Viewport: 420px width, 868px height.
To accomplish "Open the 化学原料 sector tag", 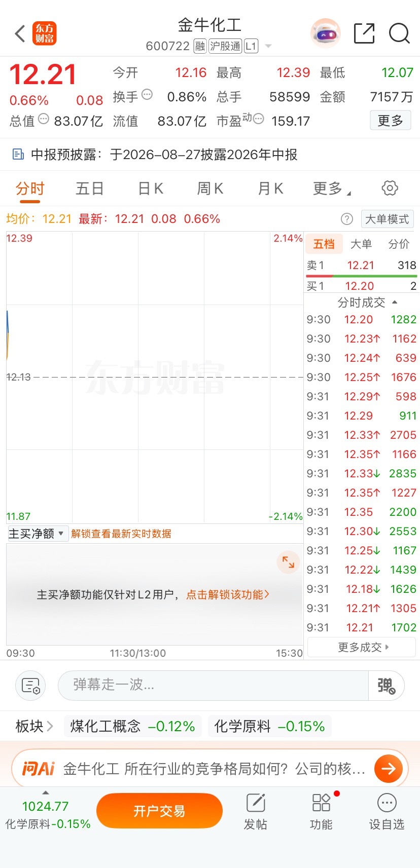I will (x=269, y=726).
